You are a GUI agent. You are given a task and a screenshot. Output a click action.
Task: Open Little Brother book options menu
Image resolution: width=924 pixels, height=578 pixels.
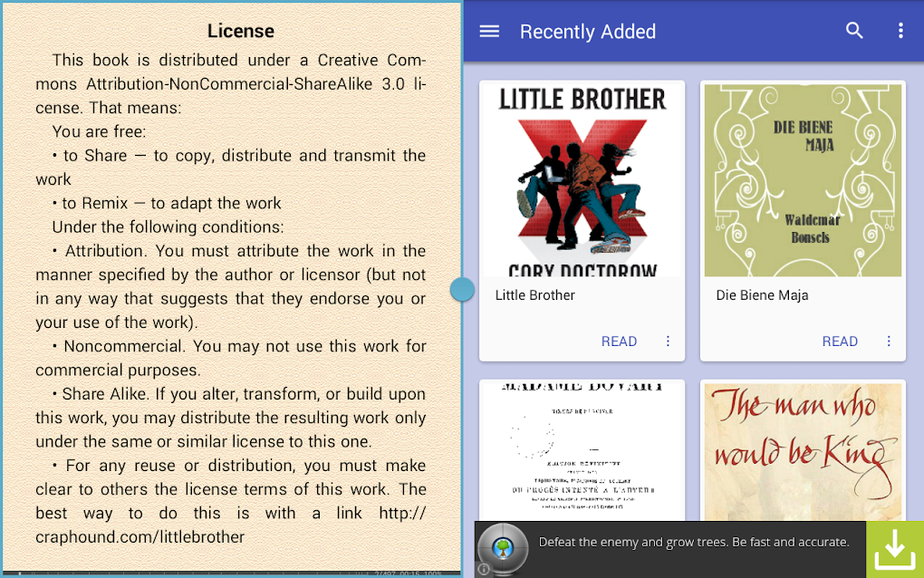pos(668,342)
